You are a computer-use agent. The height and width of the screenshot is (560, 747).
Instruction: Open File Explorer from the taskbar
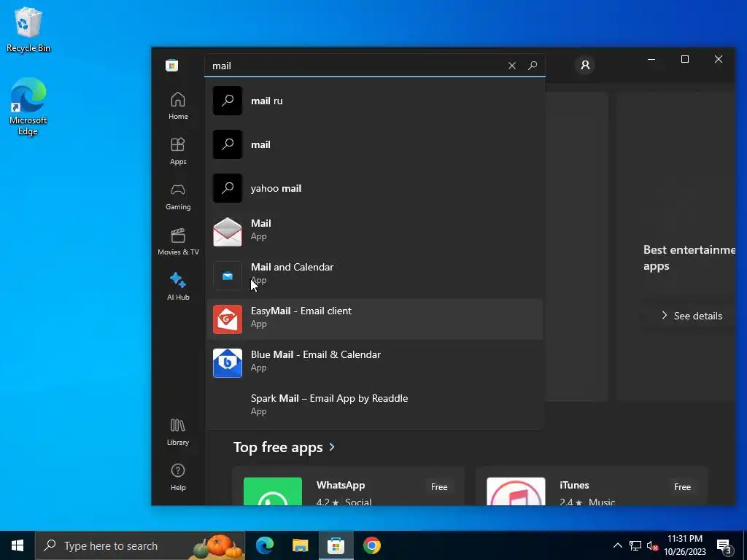coord(300,545)
